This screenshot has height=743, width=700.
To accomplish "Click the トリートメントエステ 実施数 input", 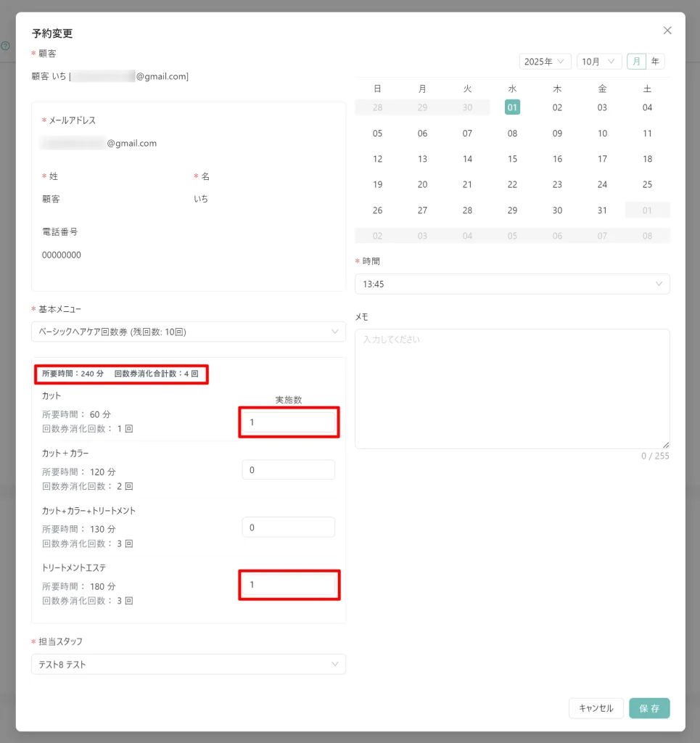I will [289, 585].
